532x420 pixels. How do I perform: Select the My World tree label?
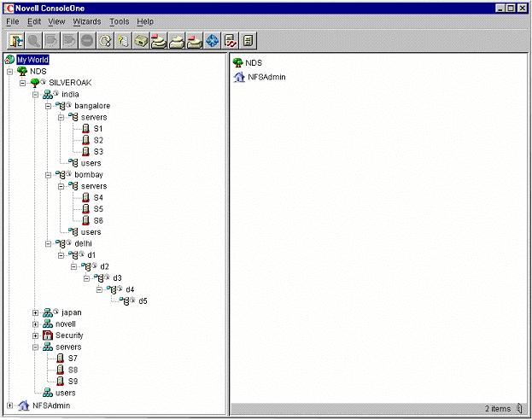(x=33, y=60)
